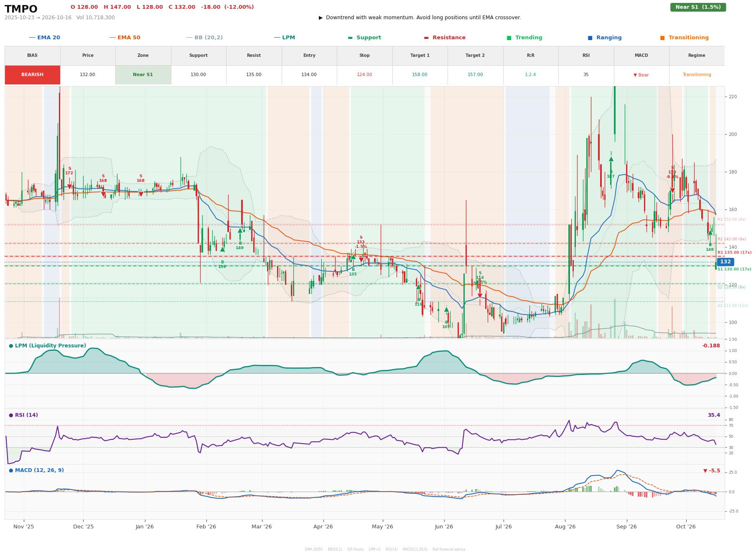Image resolution: width=756 pixels, height=556 pixels.
Task: Select the Resist value 135.00
Action: [x=254, y=75]
